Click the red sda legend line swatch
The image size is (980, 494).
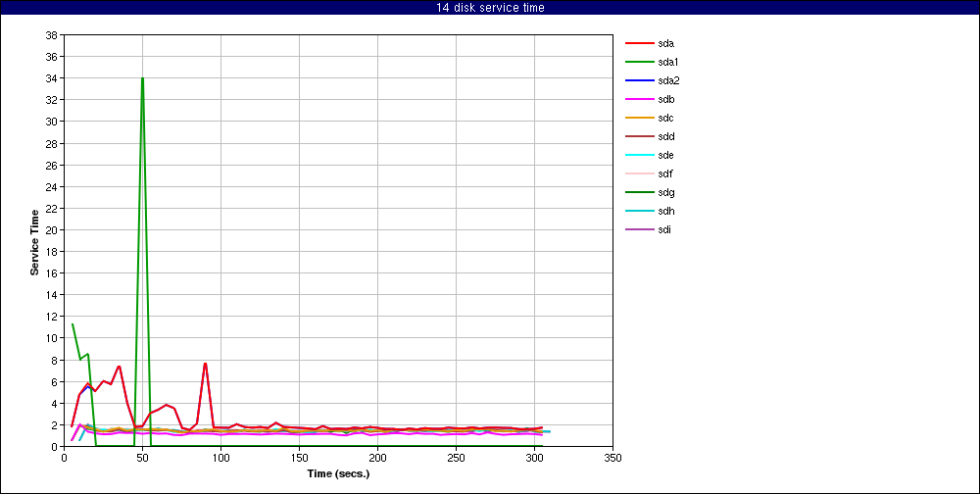point(639,44)
